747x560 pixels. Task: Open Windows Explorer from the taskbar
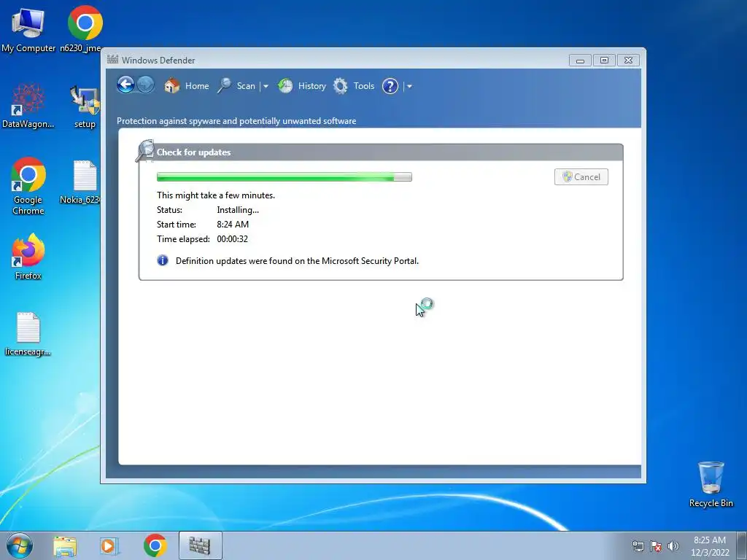tap(65, 546)
